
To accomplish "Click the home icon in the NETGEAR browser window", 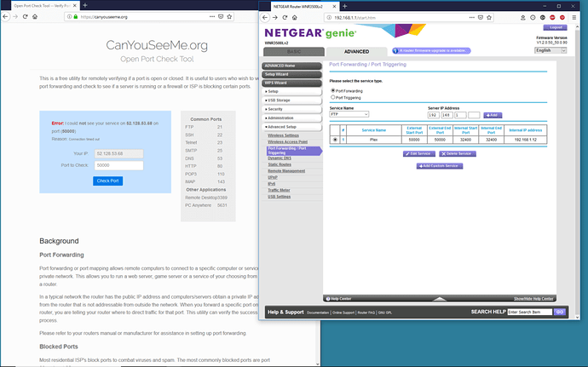I will point(295,17).
